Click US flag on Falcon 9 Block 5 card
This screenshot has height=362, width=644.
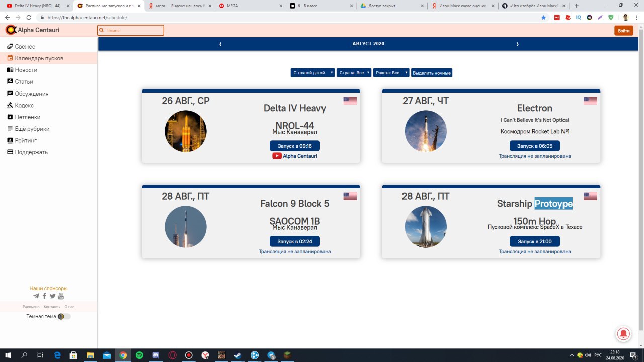coord(350,196)
